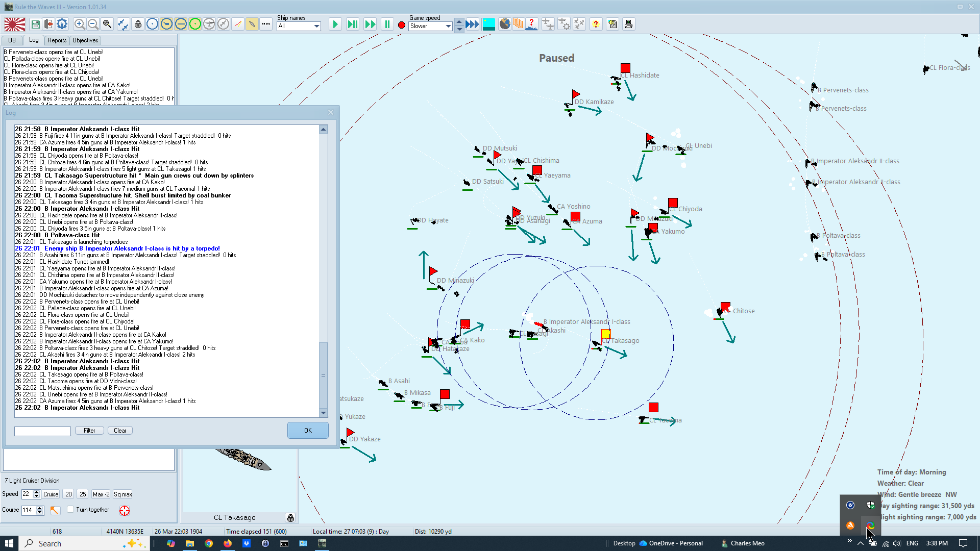Viewport: 980px width, 551px height.
Task: Switch to the Objectives tab
Action: [x=85, y=40]
